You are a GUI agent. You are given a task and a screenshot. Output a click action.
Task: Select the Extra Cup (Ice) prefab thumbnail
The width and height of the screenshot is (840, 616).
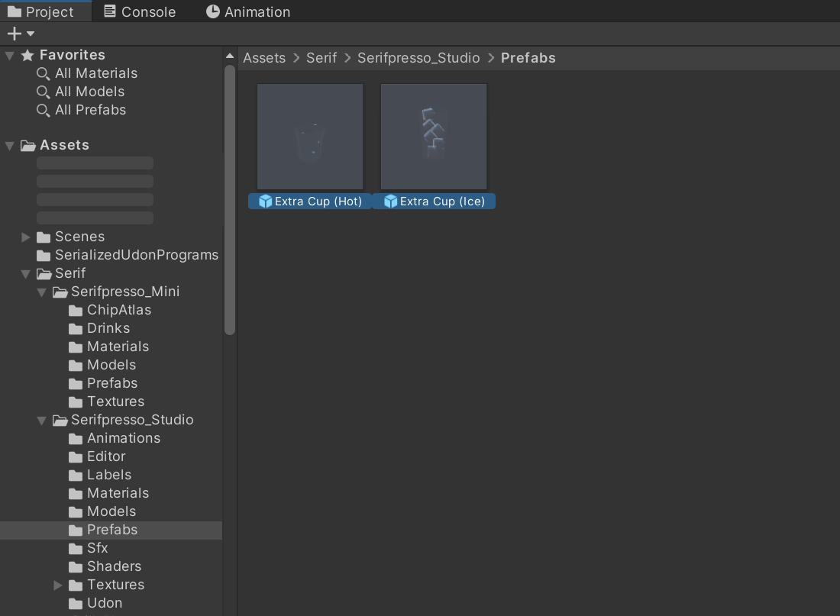click(x=434, y=137)
